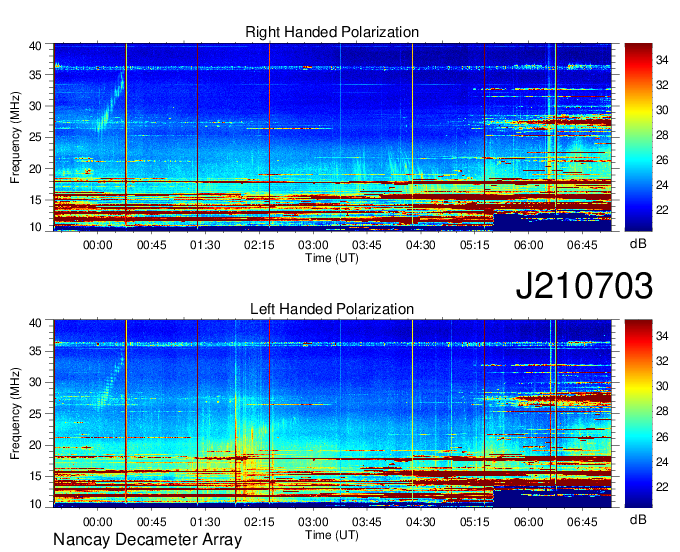
Task: Click the "25" frequency tick of Left Handed plot
Action: (36, 414)
